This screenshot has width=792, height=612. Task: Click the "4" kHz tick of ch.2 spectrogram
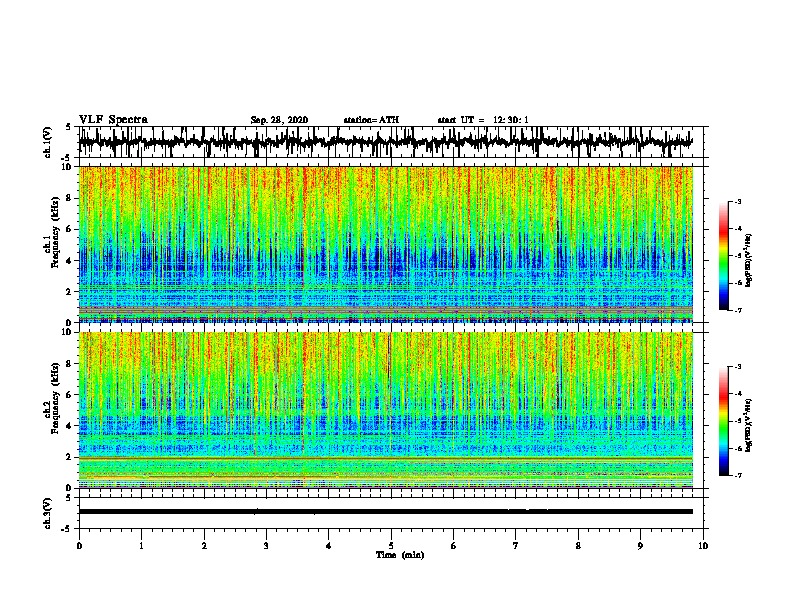(70, 426)
